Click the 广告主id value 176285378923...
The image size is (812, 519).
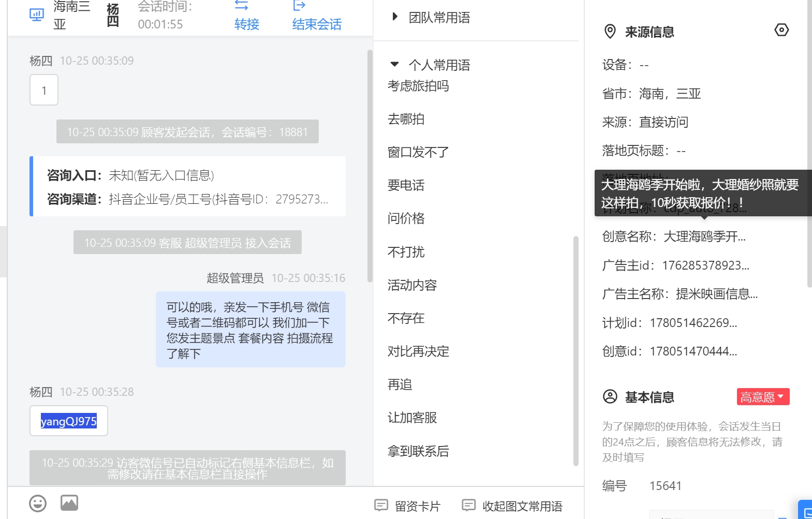pyautogui.click(x=705, y=265)
